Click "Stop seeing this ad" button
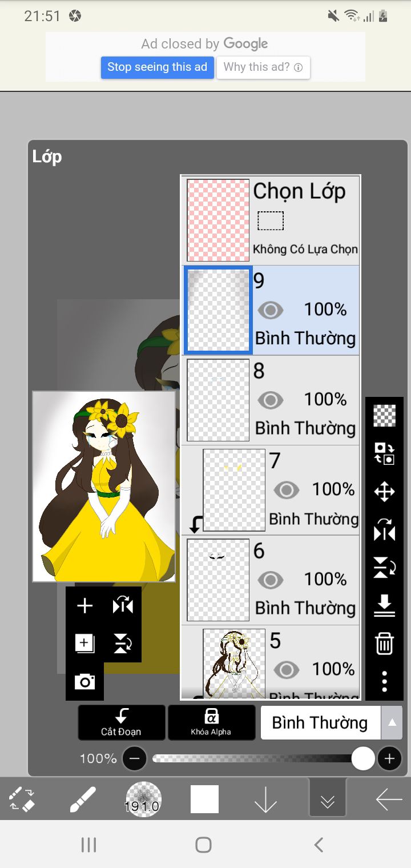 (x=157, y=67)
